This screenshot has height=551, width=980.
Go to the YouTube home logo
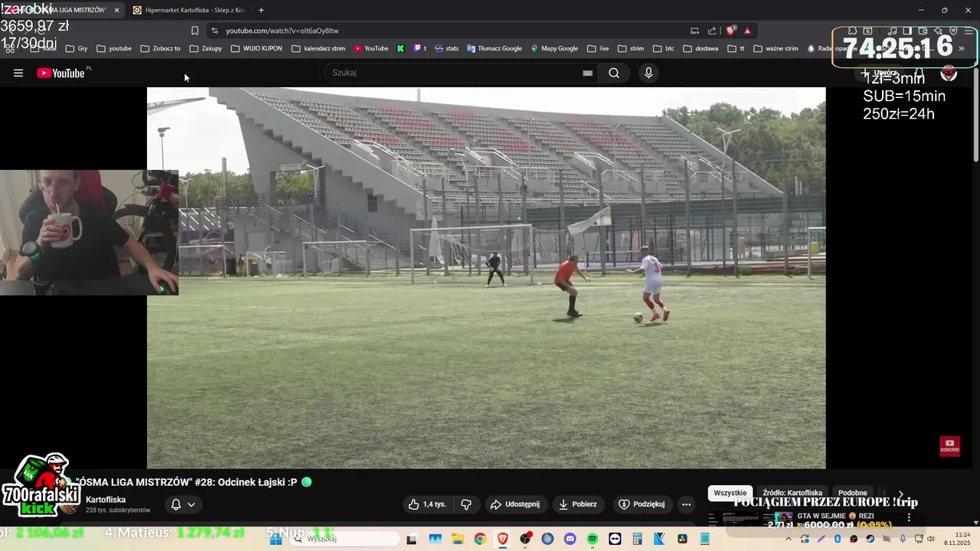(x=60, y=73)
